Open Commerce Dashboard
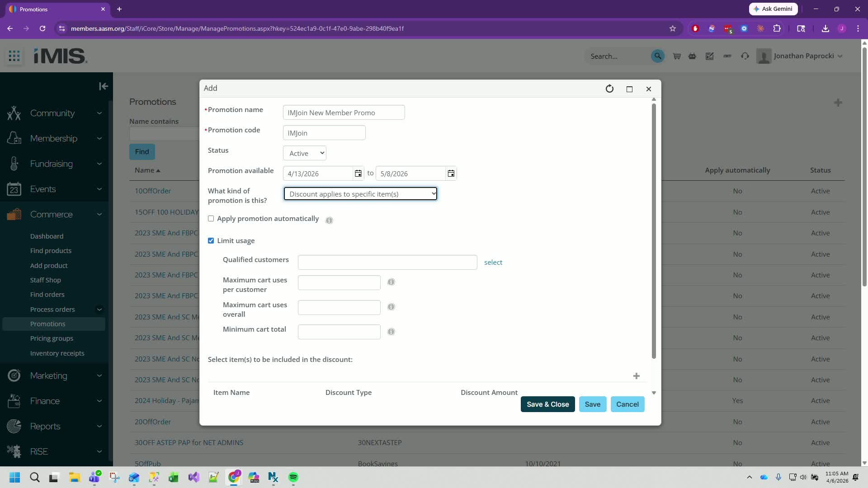Screen dimensions: 868x488 tap(47, 236)
